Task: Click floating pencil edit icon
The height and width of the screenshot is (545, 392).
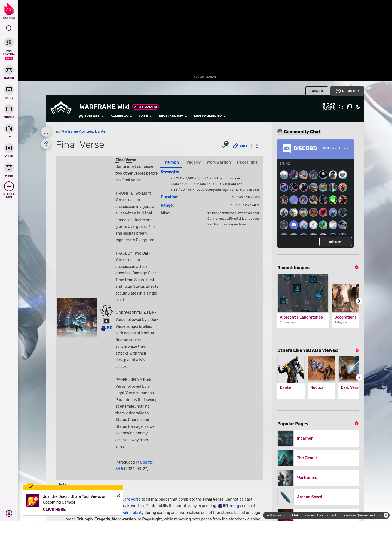Action: [x=46, y=144]
